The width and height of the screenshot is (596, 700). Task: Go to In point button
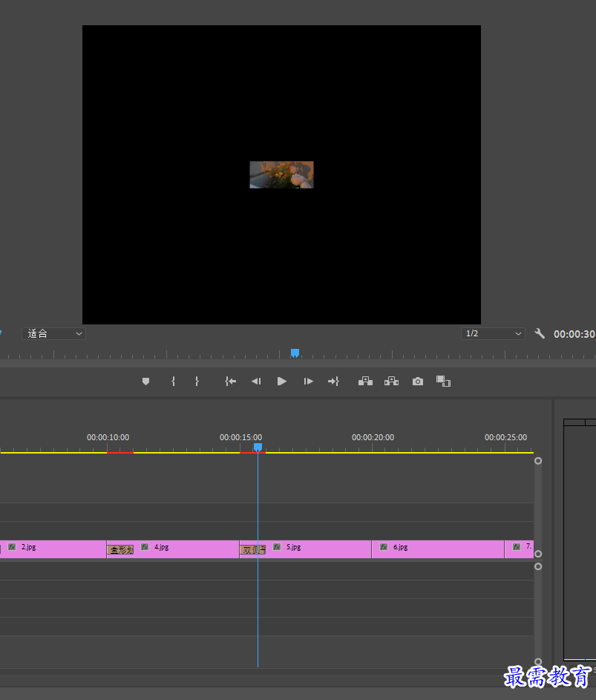(230, 382)
